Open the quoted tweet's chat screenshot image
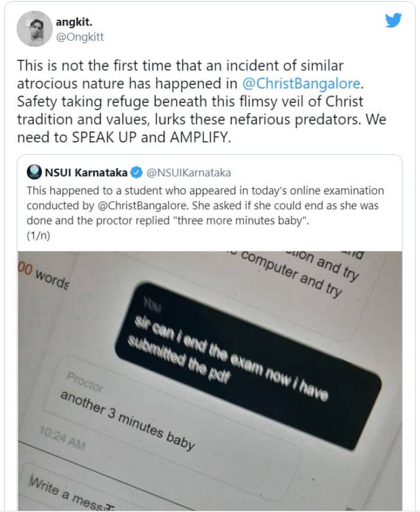Viewport: 420px width, 512px height. coord(210,381)
